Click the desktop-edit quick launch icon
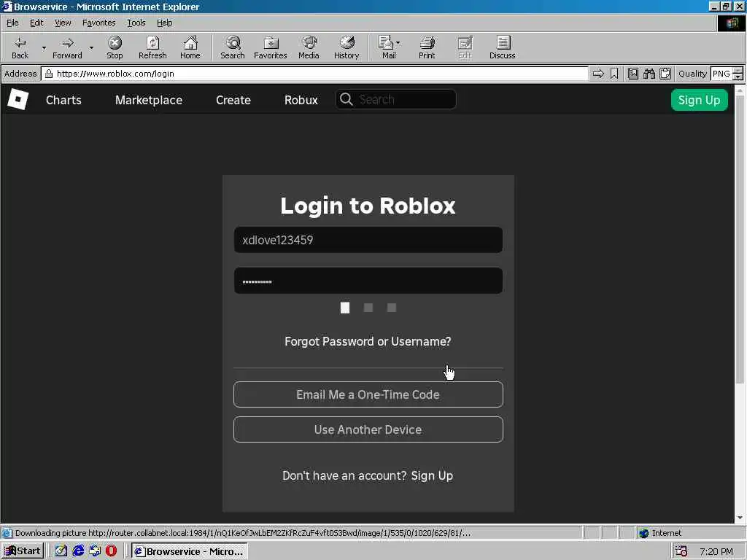 click(x=61, y=551)
